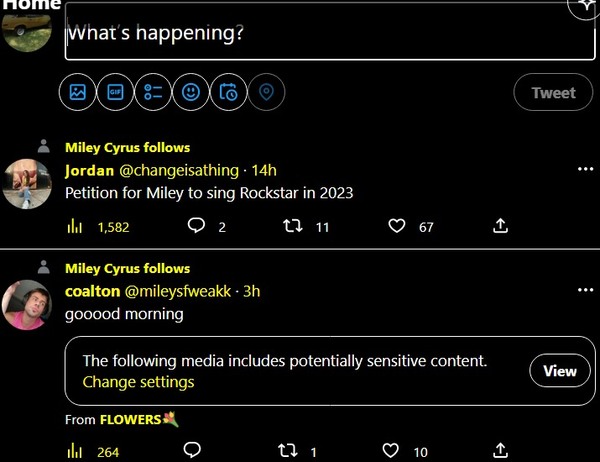Open the emoji picker

click(190, 93)
